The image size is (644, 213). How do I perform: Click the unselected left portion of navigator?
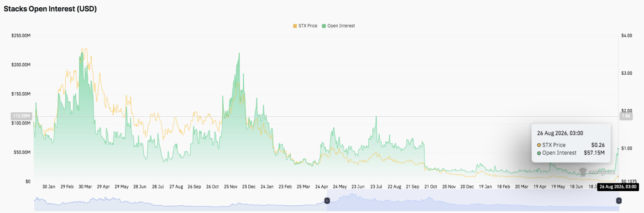[180, 202]
